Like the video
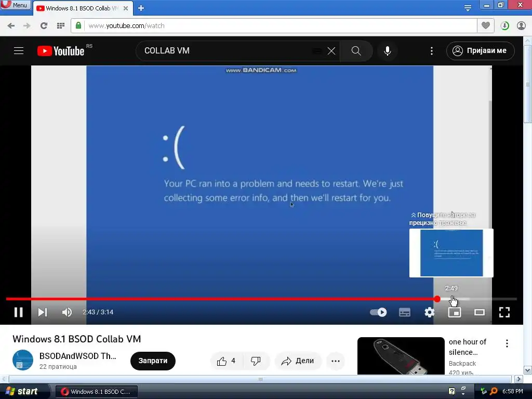Image resolution: width=532 pixels, height=399 pixels. [x=227, y=361]
